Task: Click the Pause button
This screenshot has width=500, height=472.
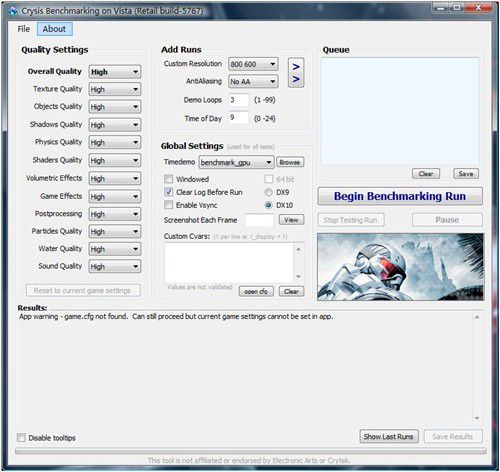Action: tap(447, 220)
